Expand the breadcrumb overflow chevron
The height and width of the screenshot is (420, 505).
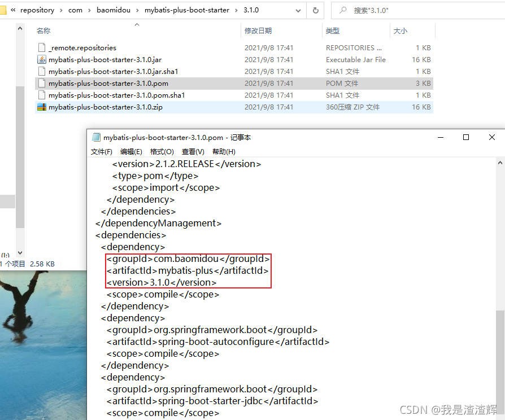(x=13, y=10)
